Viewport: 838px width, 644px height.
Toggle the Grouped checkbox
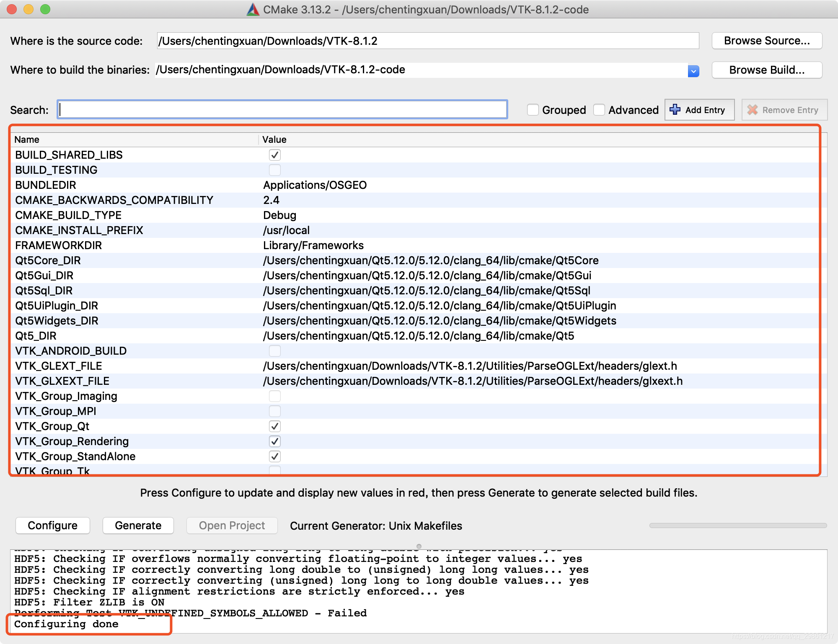pos(533,110)
